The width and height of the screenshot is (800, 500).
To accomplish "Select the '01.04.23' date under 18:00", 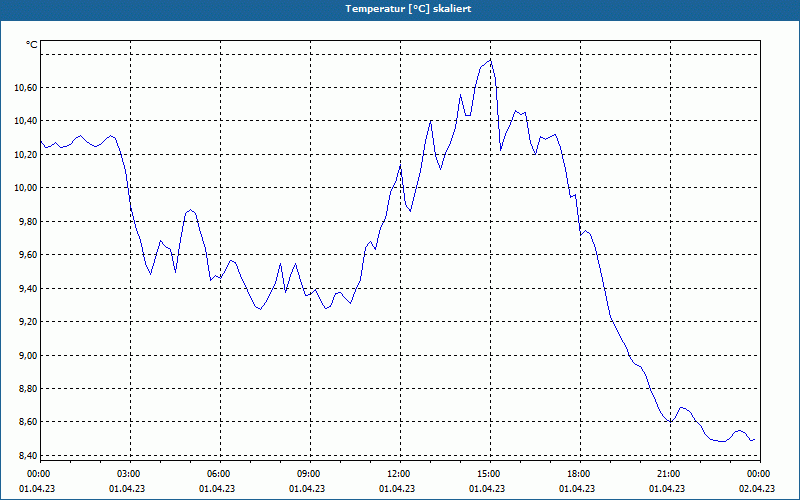I will tap(577, 489).
